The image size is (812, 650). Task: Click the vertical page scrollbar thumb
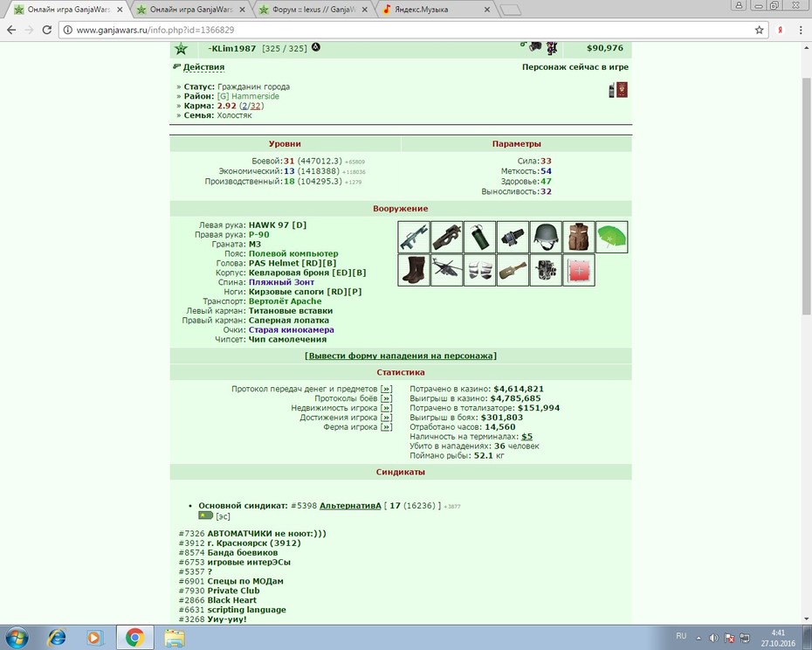(806, 196)
